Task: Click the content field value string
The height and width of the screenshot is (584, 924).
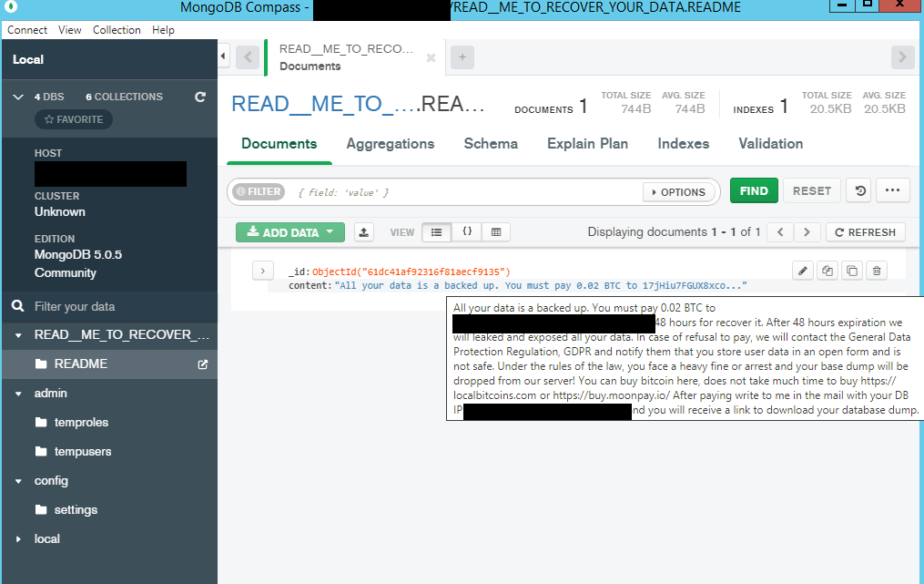Action: point(541,285)
